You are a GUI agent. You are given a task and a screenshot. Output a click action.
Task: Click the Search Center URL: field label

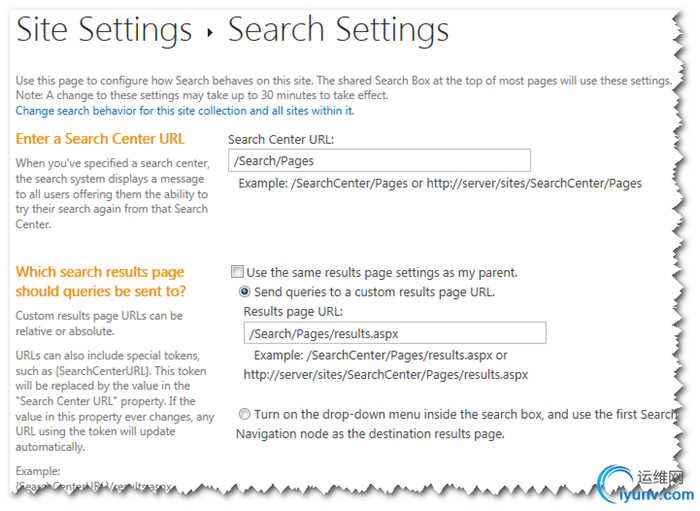[281, 140]
